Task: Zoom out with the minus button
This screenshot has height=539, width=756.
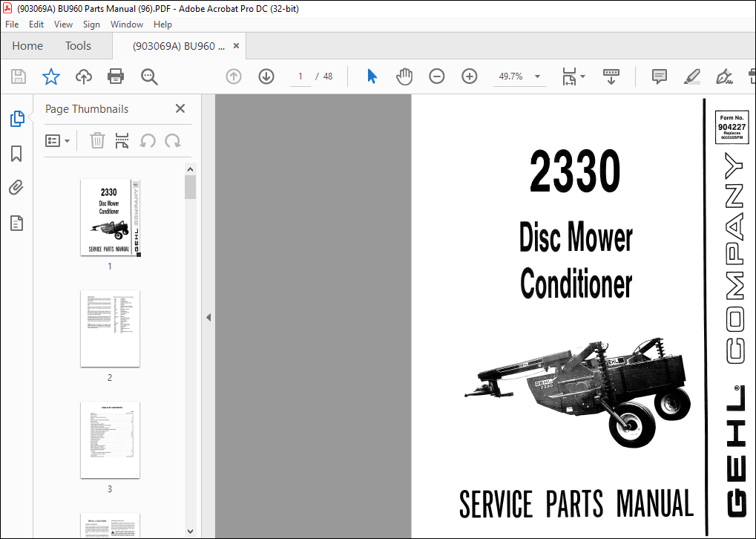Action: click(436, 76)
